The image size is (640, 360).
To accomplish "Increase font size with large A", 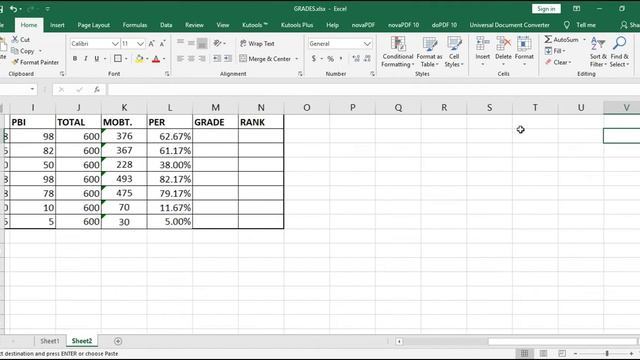I will 151,43.
